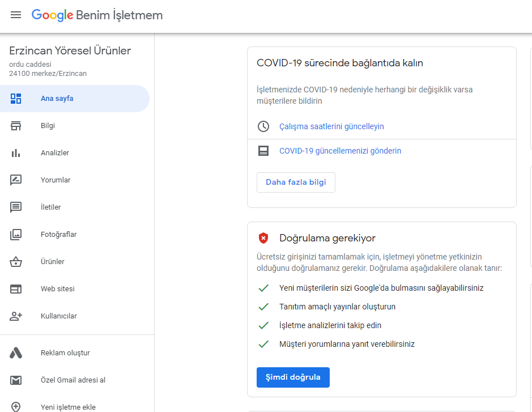Image resolution: width=532 pixels, height=412 pixels.
Task: Click the Analizler bar chart icon
Action: tap(16, 153)
